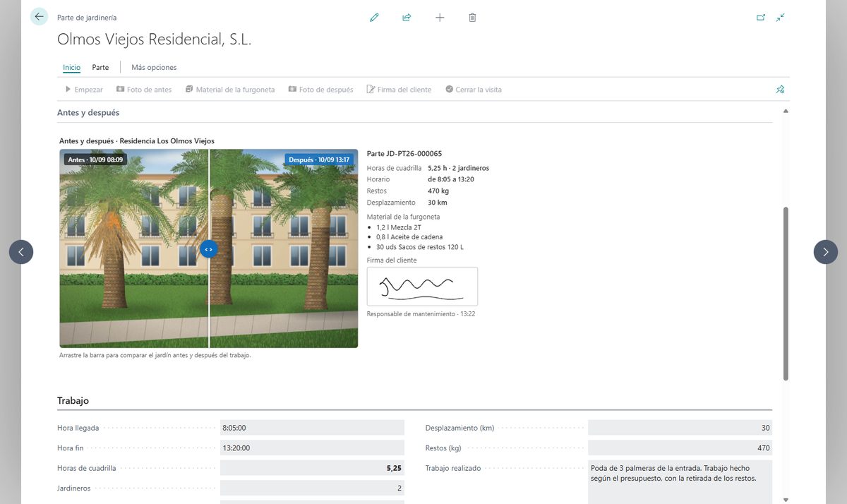
Task: Toggle the action bar pin icon
Action: coord(780,90)
